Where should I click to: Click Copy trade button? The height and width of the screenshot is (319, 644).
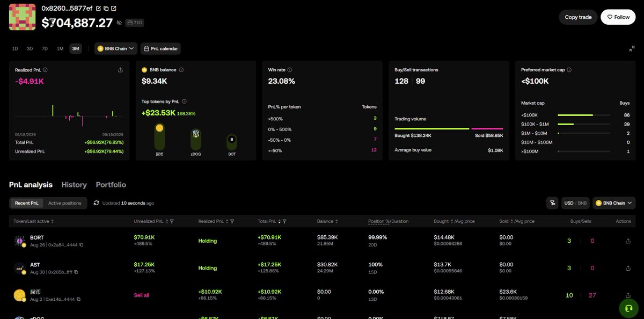click(x=578, y=17)
